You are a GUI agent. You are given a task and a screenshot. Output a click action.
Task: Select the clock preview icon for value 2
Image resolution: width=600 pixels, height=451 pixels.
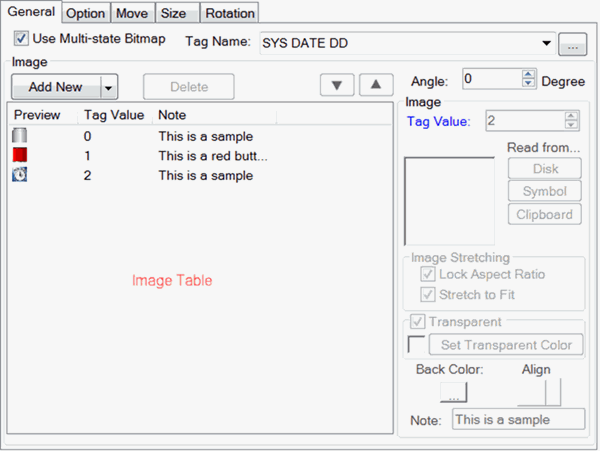[19, 175]
